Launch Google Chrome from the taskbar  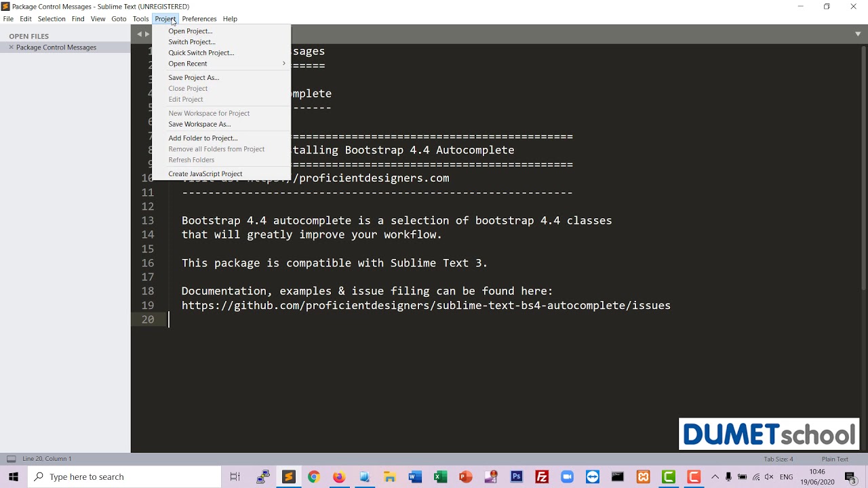(x=313, y=476)
